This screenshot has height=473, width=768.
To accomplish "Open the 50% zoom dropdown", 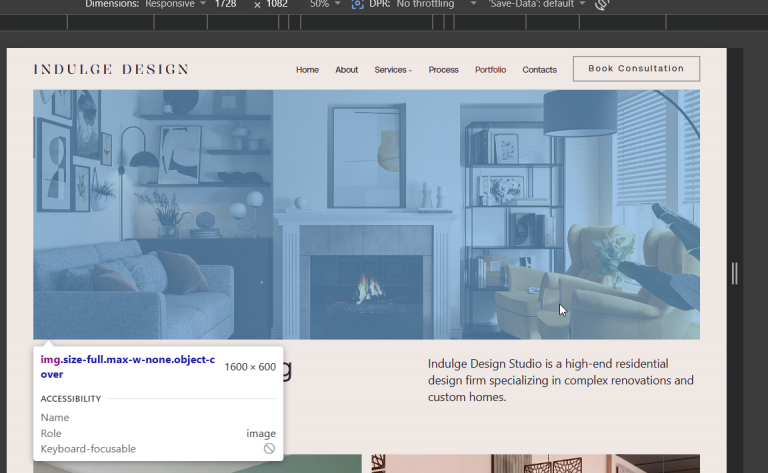I will tap(325, 4).
